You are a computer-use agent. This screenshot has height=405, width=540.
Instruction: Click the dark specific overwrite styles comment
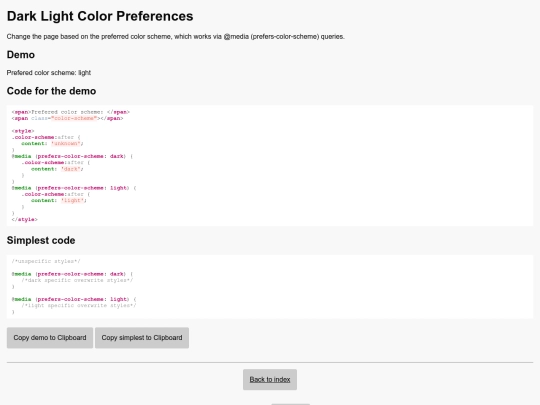[x=77, y=280]
